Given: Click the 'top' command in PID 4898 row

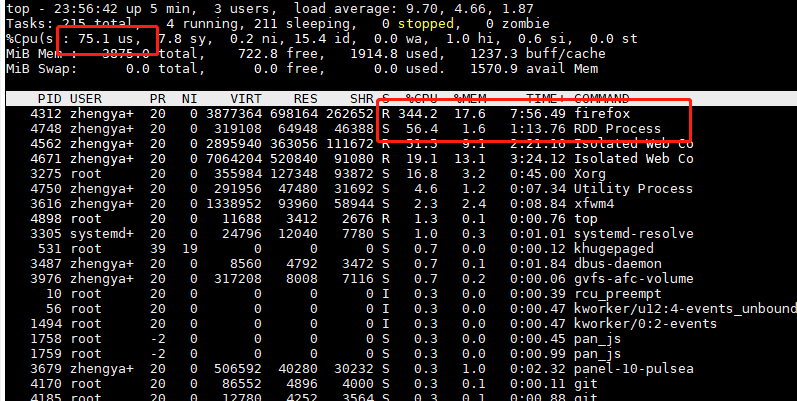Looking at the screenshot, I should [586, 219].
